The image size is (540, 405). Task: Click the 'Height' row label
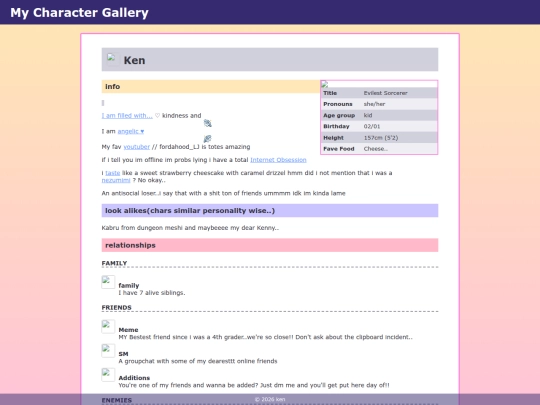[x=333, y=138]
